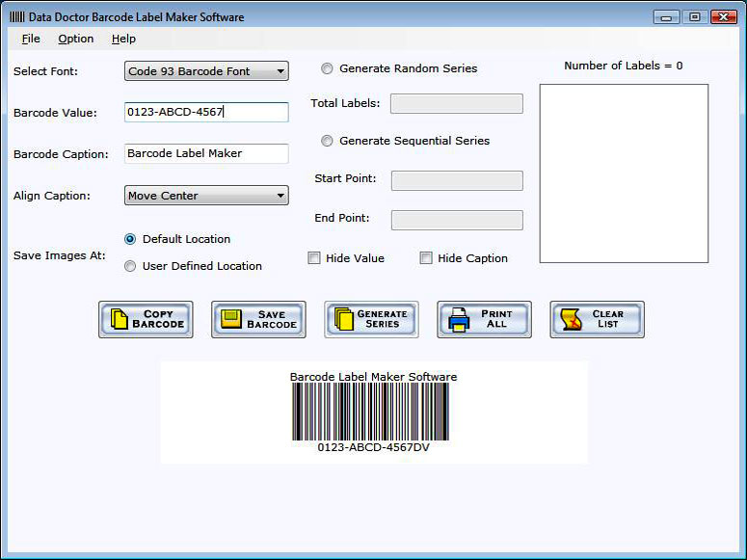Click the Generate Series button
This screenshot has width=747, height=560.
(x=372, y=319)
